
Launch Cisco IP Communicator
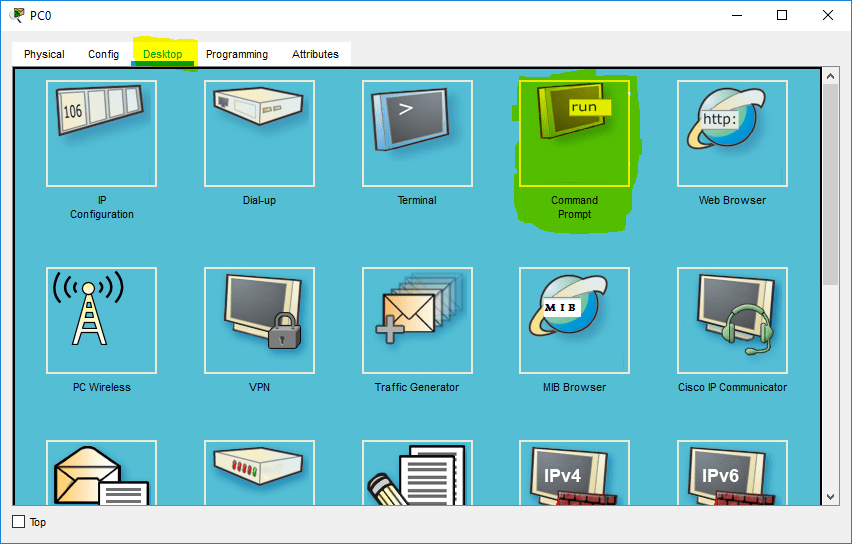[732, 320]
